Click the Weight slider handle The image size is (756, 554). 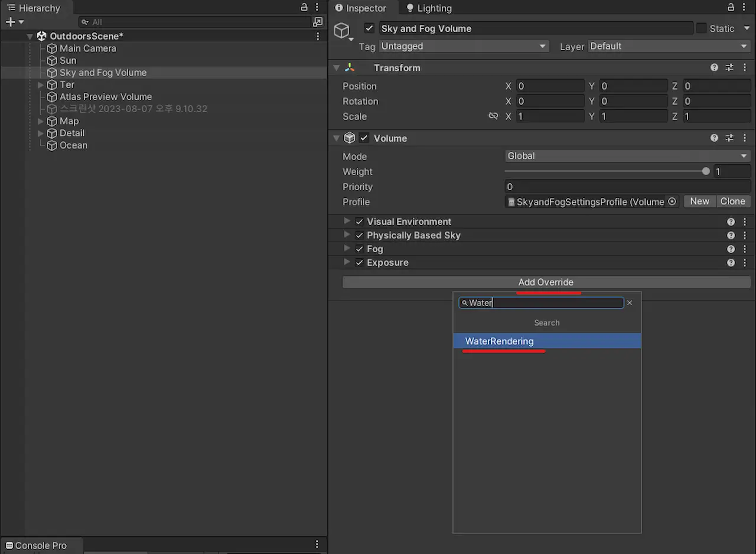[706, 171]
